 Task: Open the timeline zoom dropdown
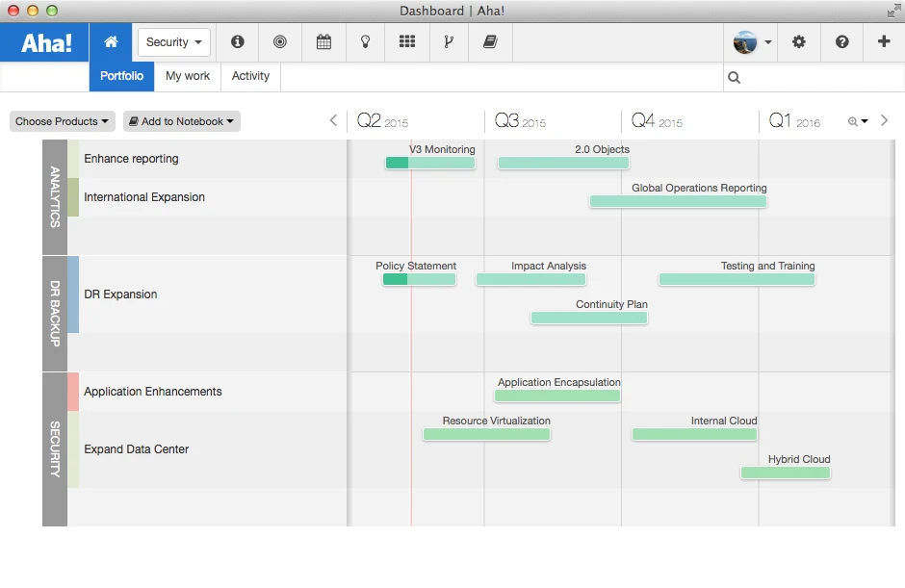pos(858,121)
